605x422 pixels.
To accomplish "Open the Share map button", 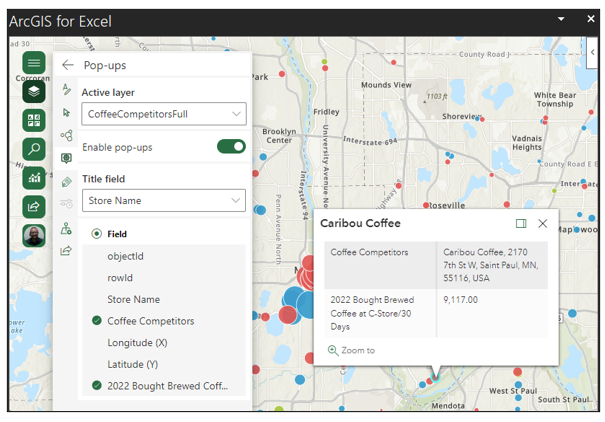I will tap(34, 206).
